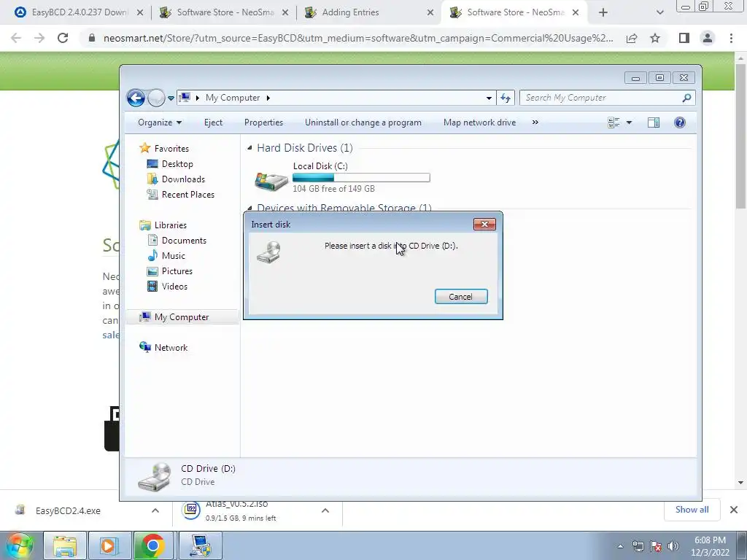This screenshot has width=747, height=560.
Task: Open Videos library
Action: (x=174, y=286)
